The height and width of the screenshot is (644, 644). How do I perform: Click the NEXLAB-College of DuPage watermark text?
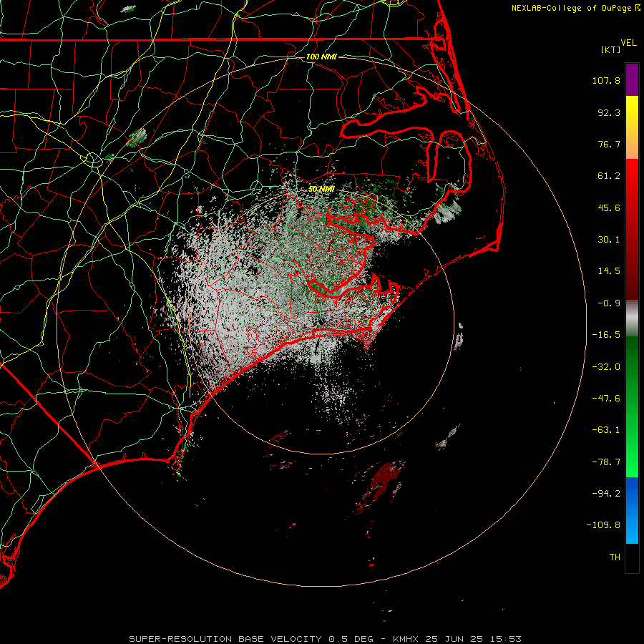pos(571,8)
